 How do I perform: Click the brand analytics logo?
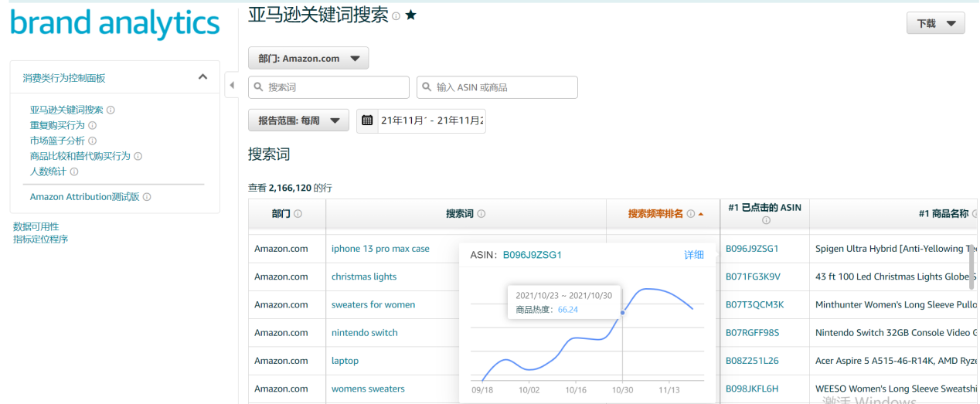tap(115, 22)
